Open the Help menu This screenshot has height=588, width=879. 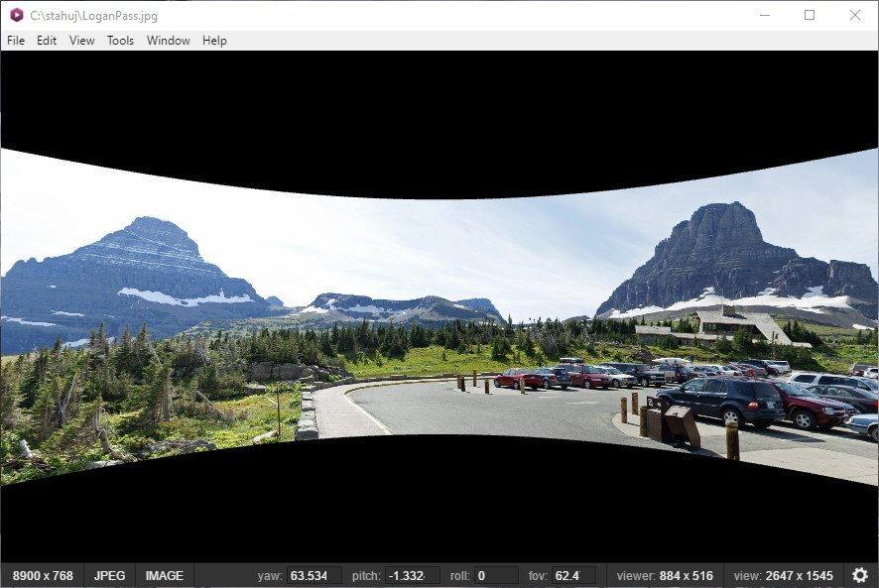(x=214, y=41)
